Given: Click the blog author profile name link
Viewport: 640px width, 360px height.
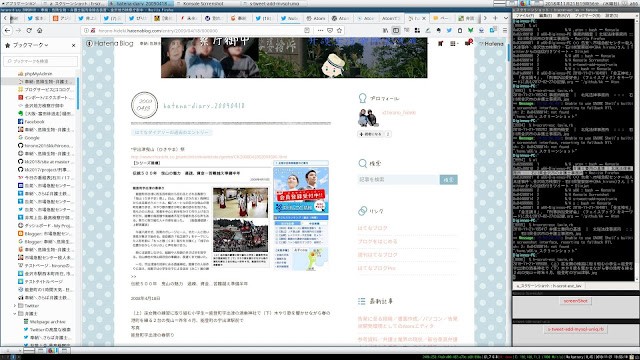Looking at the screenshot, I should click(x=399, y=113).
